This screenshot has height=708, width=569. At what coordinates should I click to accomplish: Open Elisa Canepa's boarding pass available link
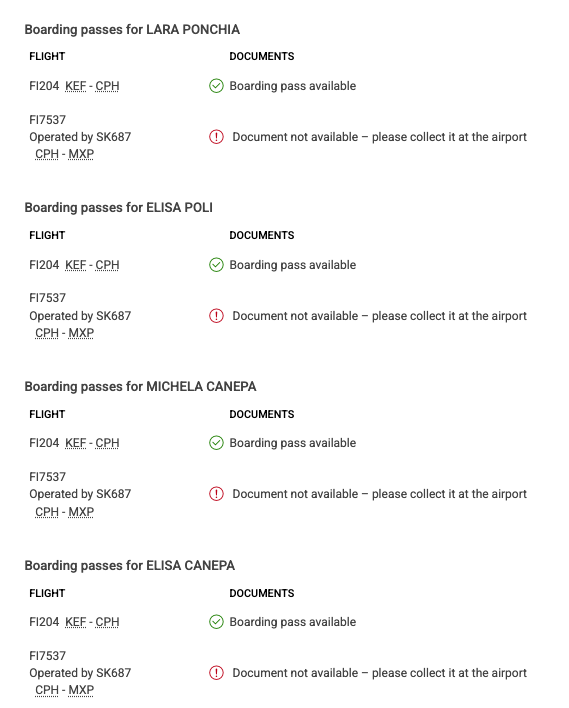pyautogui.click(x=293, y=622)
